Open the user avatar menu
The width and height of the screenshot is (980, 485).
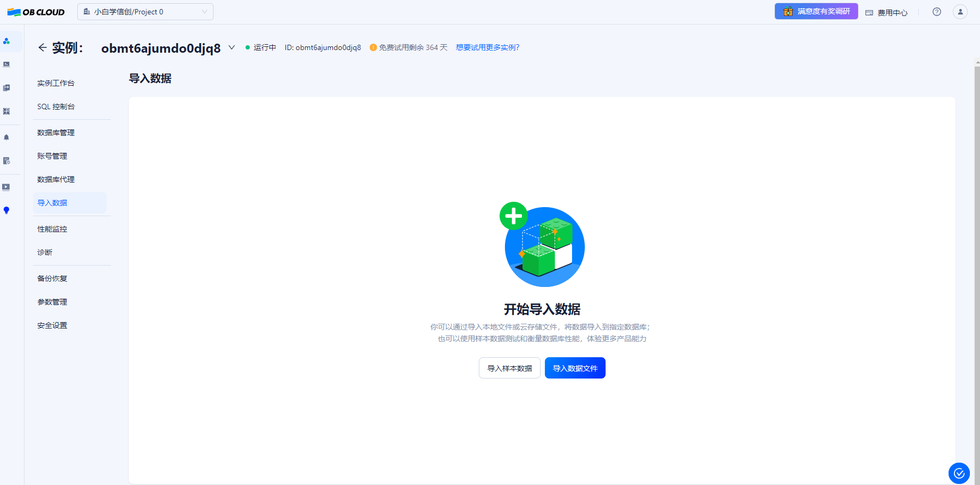[x=960, y=12]
